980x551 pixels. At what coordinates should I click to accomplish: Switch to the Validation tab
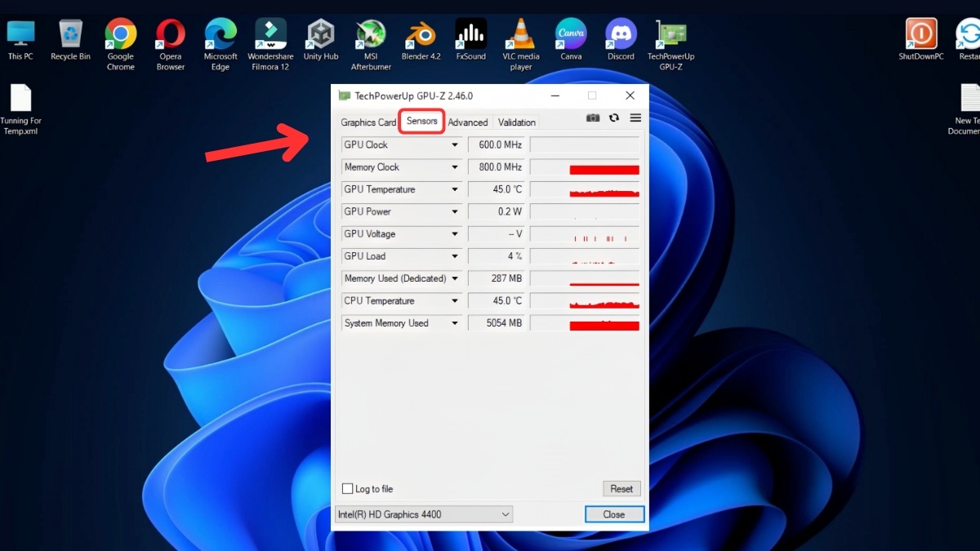pos(517,122)
